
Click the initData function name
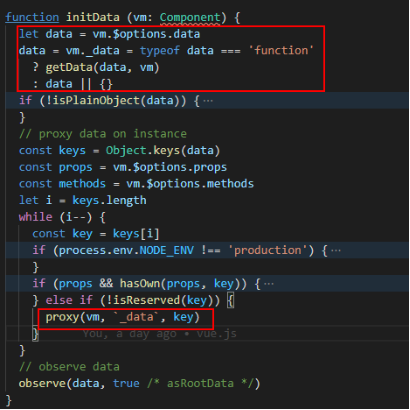93,17
